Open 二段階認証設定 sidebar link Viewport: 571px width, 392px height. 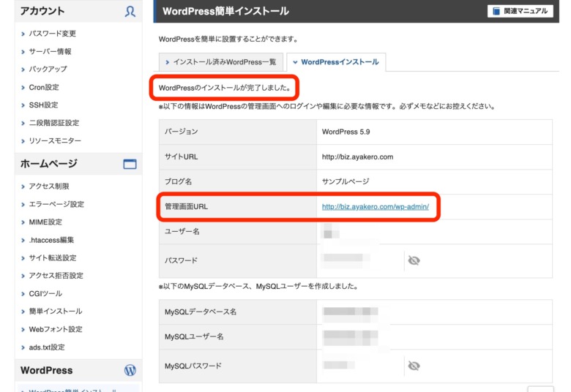[54, 123]
